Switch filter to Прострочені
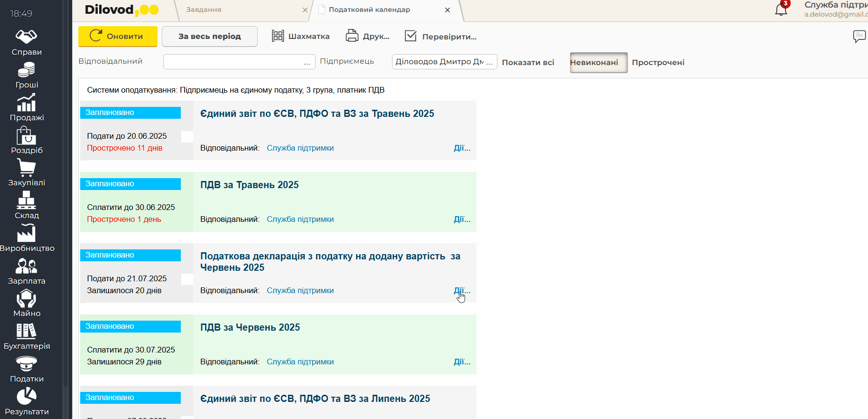 point(658,63)
